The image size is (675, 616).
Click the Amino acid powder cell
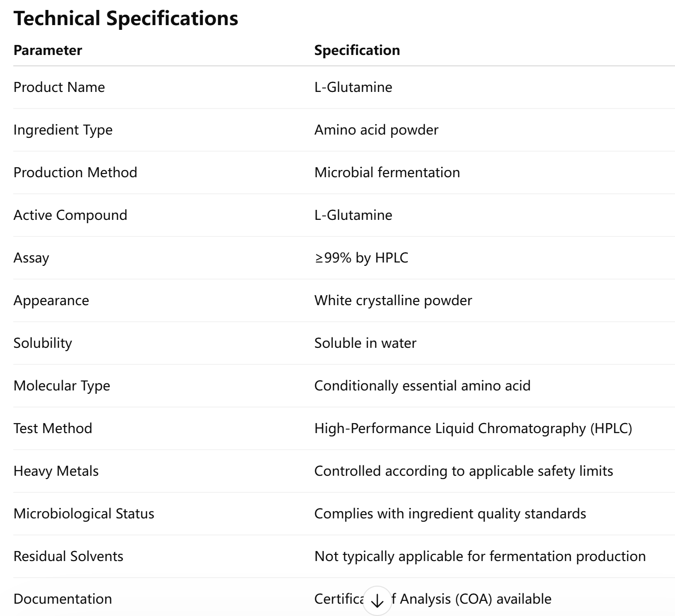376,130
